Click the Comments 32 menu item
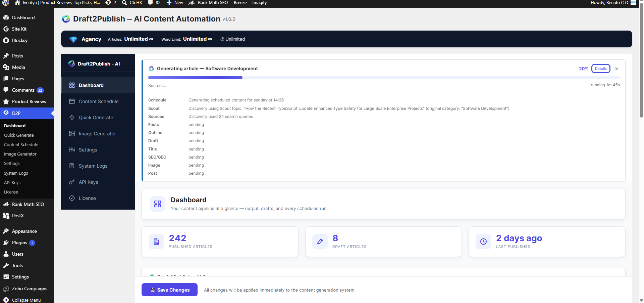Screen dimensions: 644x303 click(x=27, y=90)
